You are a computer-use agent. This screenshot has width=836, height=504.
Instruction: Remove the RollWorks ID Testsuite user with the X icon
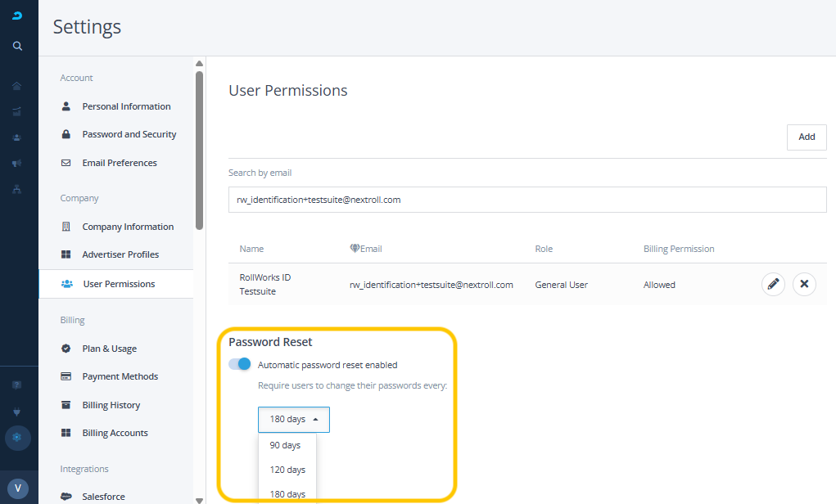804,284
